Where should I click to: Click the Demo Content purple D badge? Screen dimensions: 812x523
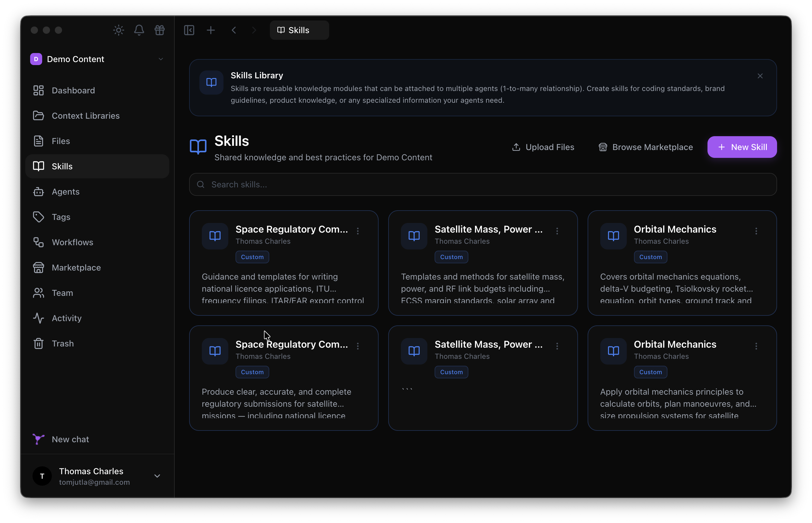coord(36,59)
